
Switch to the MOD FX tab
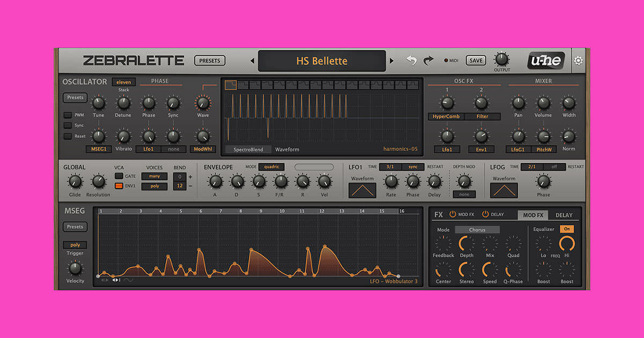coord(533,215)
